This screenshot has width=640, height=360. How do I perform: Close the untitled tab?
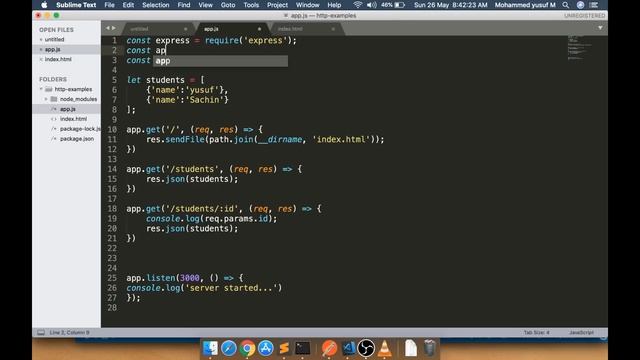(x=186, y=29)
